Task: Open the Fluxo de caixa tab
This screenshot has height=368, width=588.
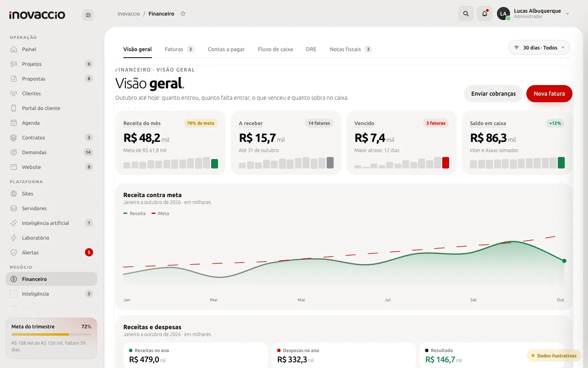Action: pos(275,49)
